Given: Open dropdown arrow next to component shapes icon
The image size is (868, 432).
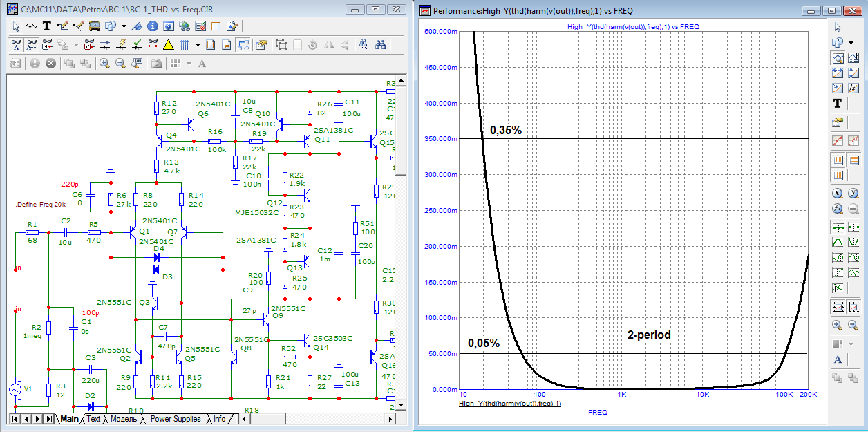Looking at the screenshot, I should coord(124,26).
